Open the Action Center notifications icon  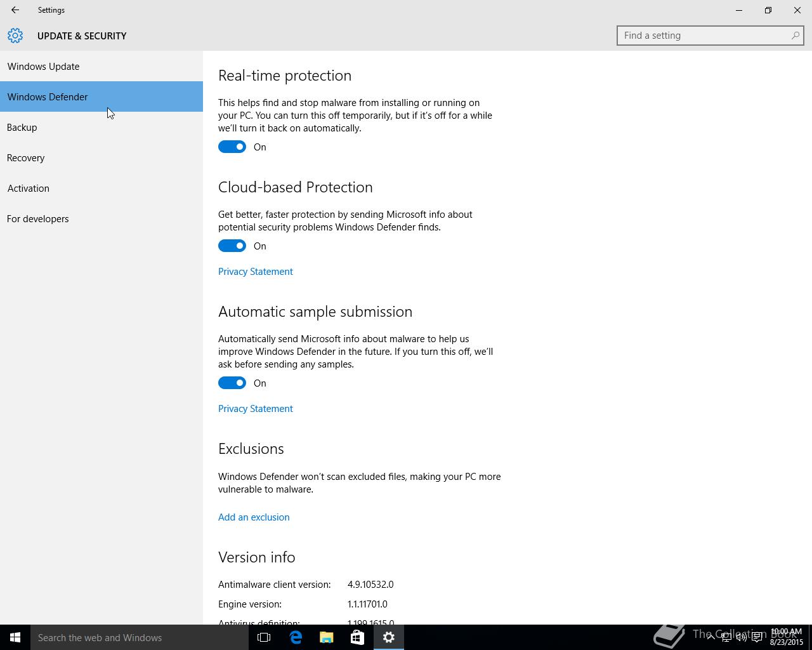(757, 637)
